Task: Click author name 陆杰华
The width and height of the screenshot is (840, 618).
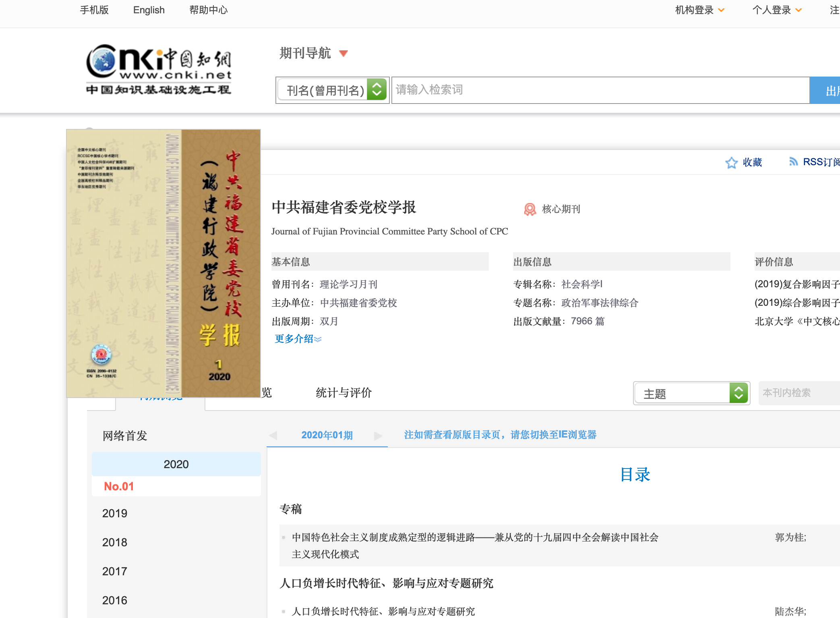Action: 790,612
